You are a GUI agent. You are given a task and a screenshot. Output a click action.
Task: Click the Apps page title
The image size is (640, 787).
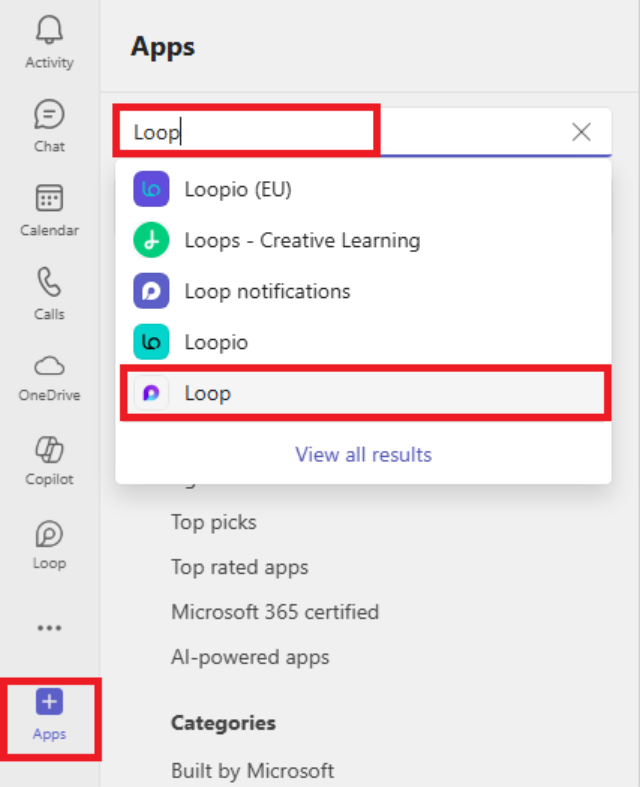click(163, 48)
